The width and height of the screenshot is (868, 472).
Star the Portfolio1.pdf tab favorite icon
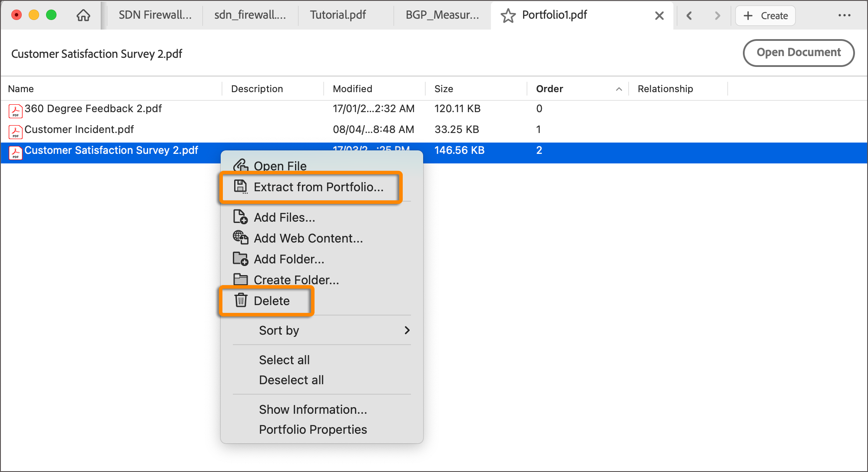[507, 15]
